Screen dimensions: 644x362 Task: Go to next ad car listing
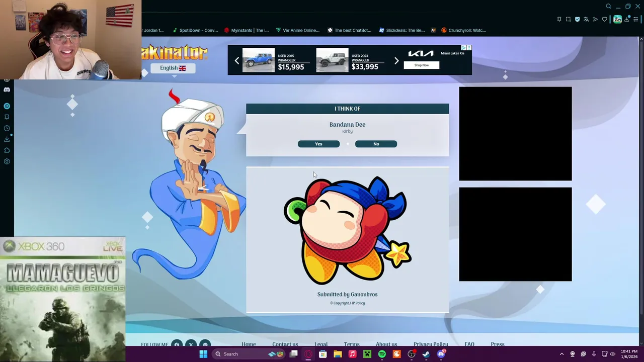click(396, 61)
